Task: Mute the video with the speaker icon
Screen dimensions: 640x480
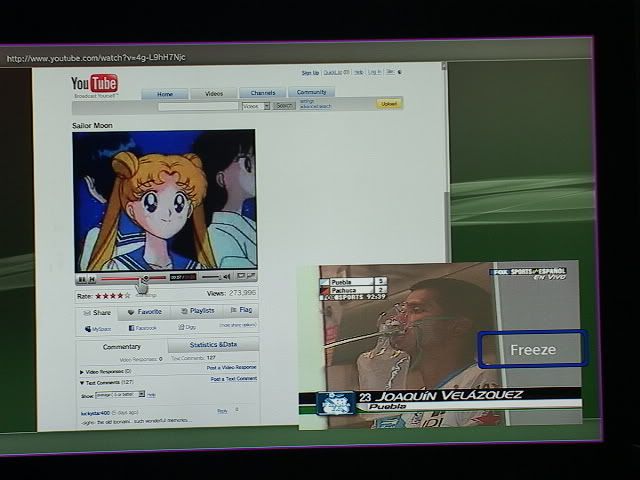Action: (227, 277)
